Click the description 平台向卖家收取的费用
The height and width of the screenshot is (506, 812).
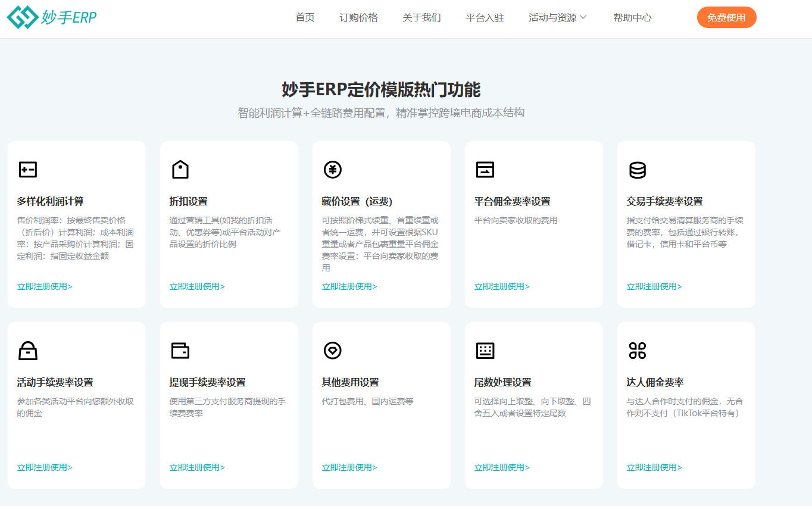click(x=516, y=220)
